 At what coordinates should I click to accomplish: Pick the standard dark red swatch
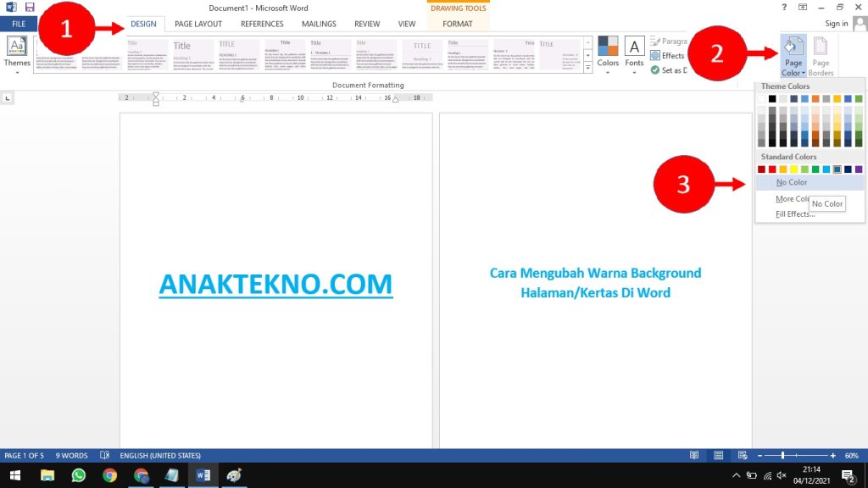762,169
